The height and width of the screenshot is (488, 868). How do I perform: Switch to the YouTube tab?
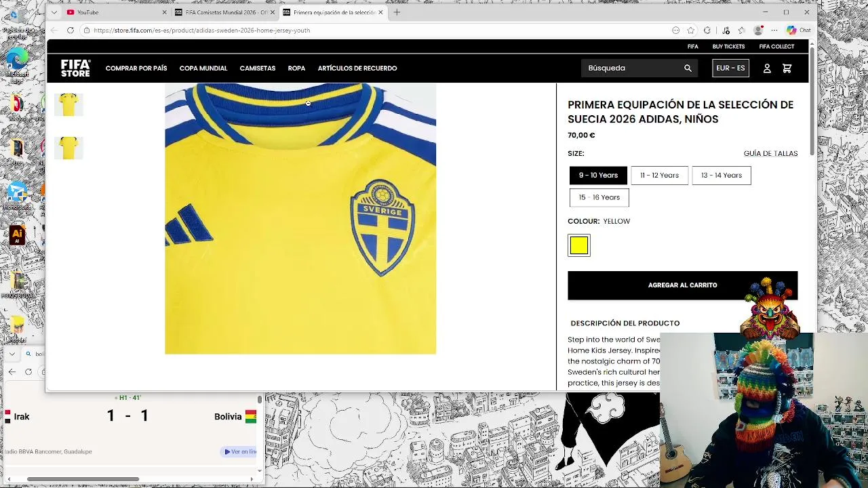[115, 12]
